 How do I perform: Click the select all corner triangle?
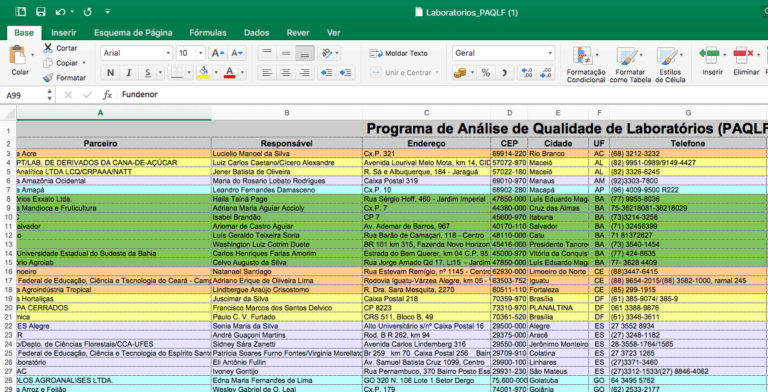[8, 113]
